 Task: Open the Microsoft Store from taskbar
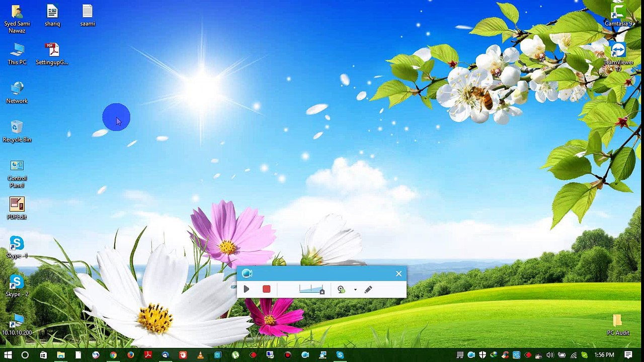click(x=43, y=355)
